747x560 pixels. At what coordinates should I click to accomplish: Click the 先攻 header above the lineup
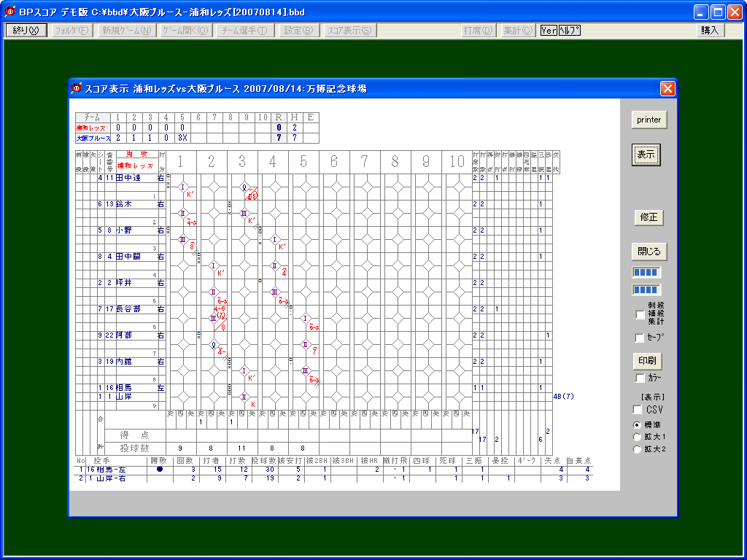tap(136, 155)
